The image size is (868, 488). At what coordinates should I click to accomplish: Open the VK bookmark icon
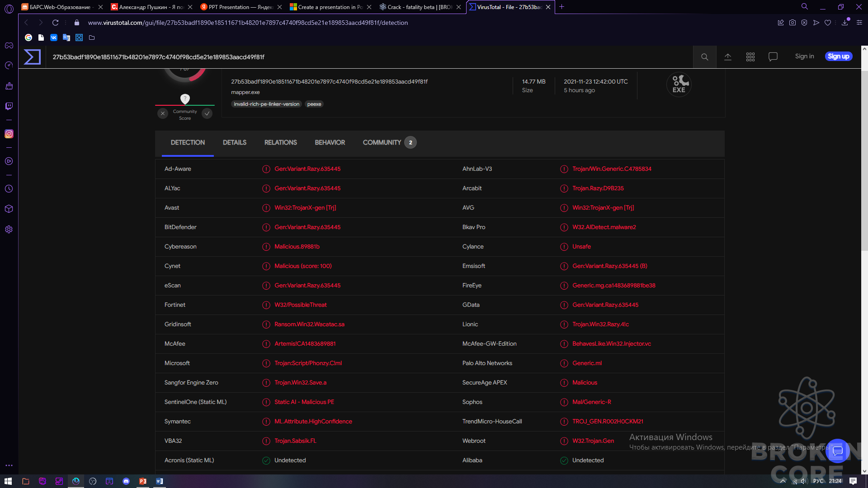(54, 38)
